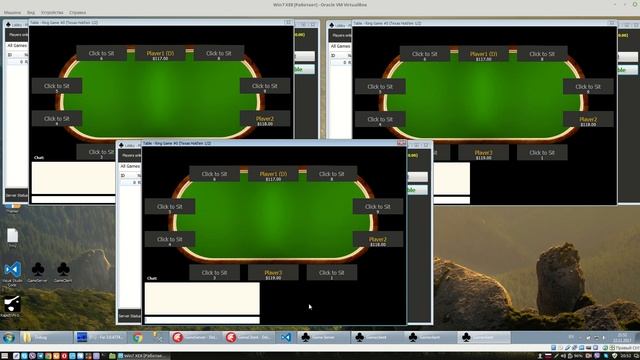
Task: Open the Справка menu of VirtualBox
Action: coord(78,13)
